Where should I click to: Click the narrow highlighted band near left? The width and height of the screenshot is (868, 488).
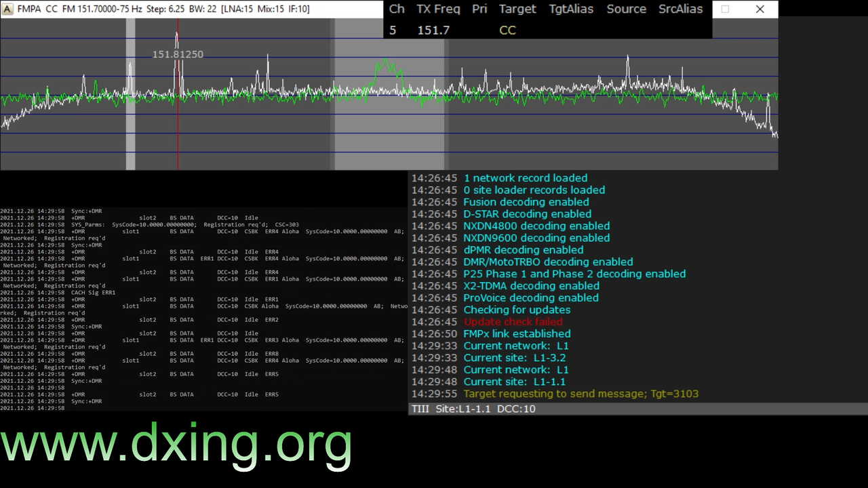click(130, 94)
